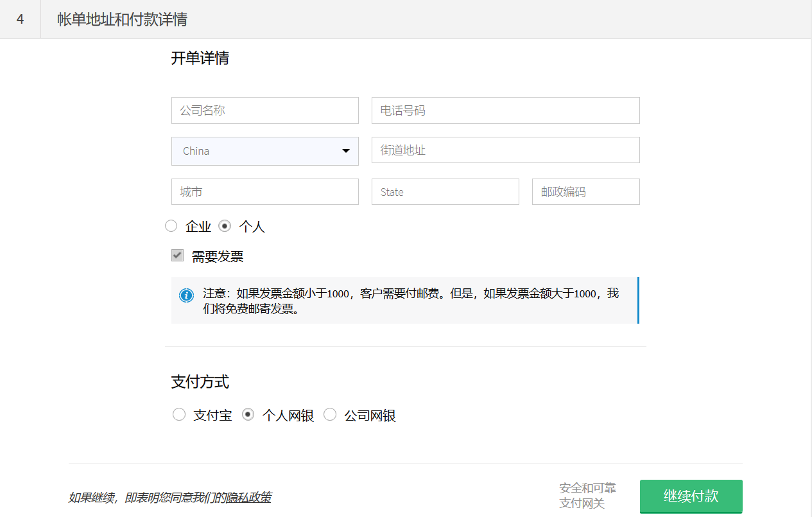Click the green 继续付款 button

pyautogui.click(x=691, y=496)
